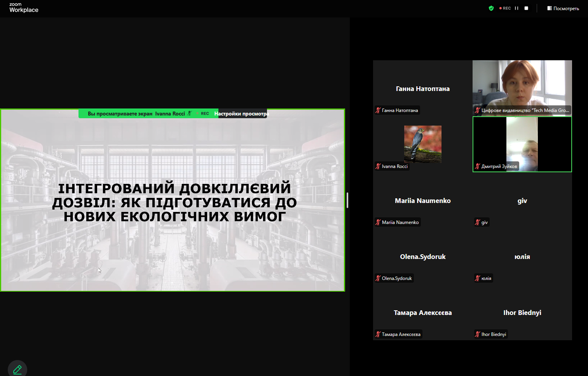This screenshot has width=588, height=376.
Task: Click Ivanna Rocci's bird avatar picture
Action: click(422, 144)
